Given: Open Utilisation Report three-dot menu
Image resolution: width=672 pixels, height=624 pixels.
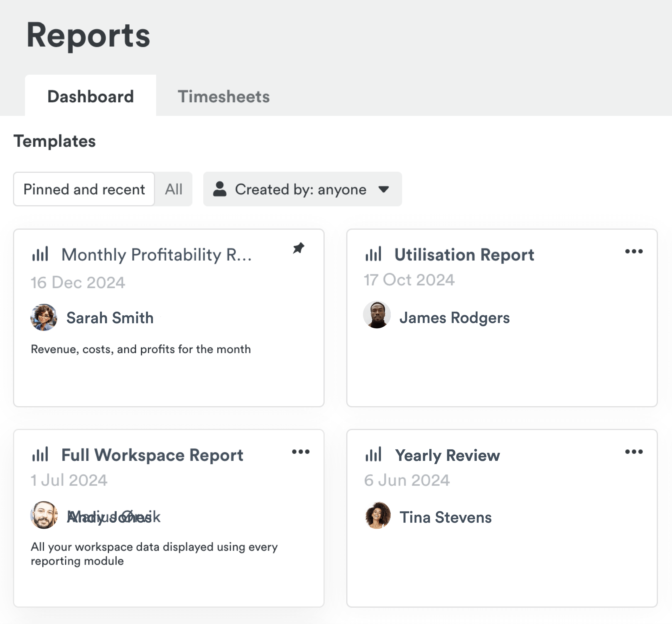Looking at the screenshot, I should click(633, 251).
